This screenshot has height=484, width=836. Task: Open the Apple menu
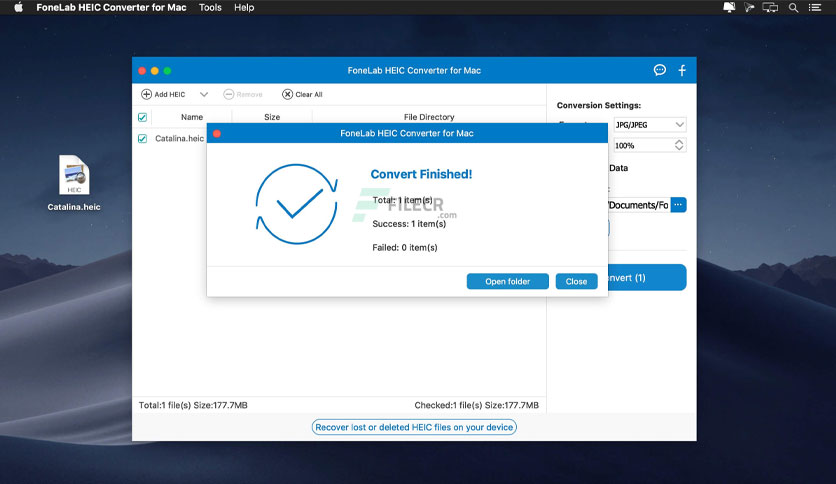coord(18,7)
